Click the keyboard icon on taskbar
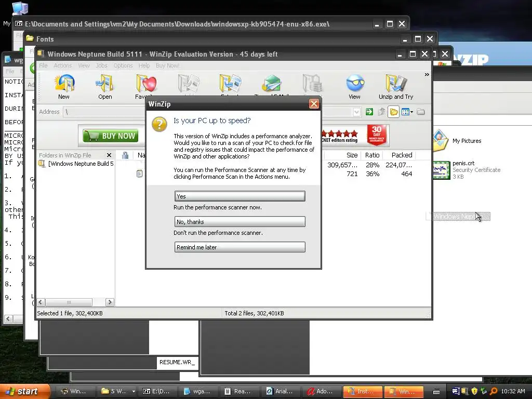 click(436, 392)
